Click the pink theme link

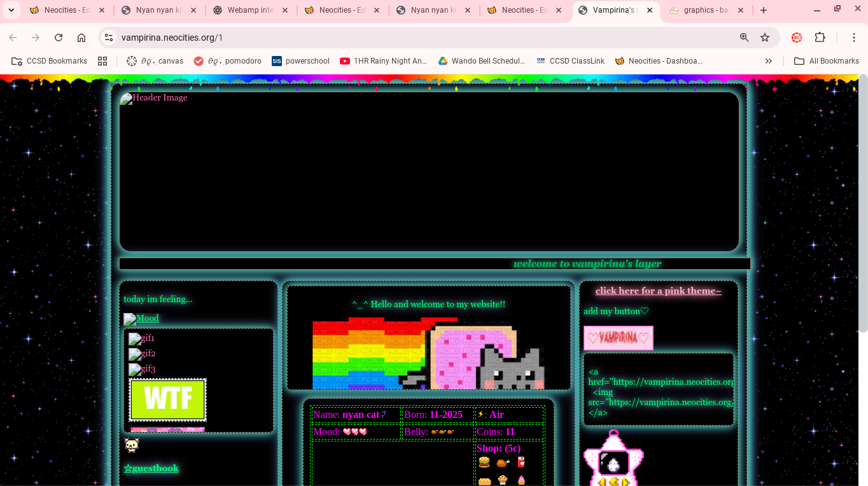[658, 291]
